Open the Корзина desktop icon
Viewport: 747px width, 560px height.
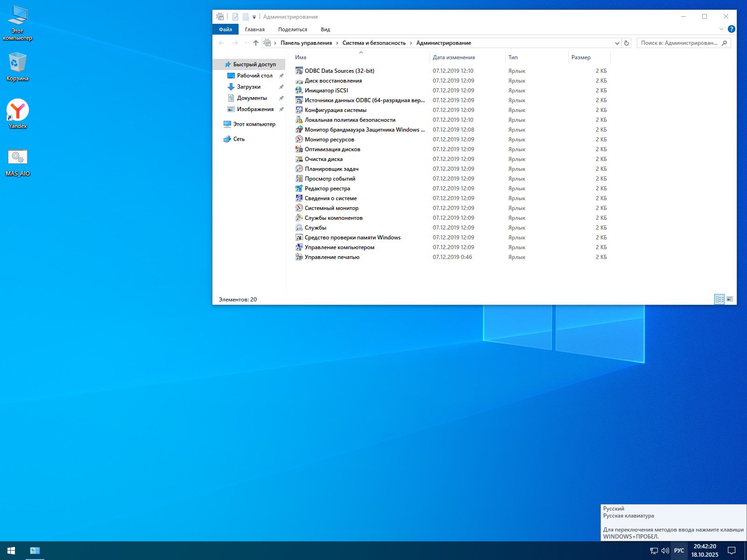[18, 63]
